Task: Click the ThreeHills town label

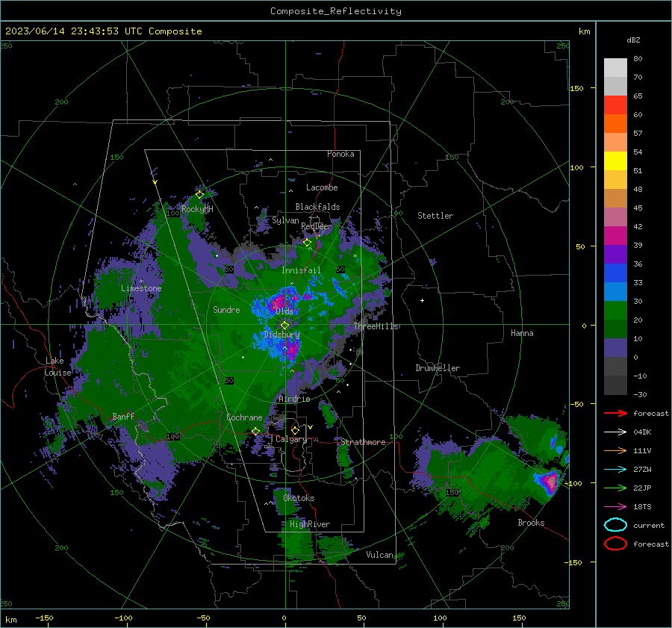Action: (x=376, y=326)
